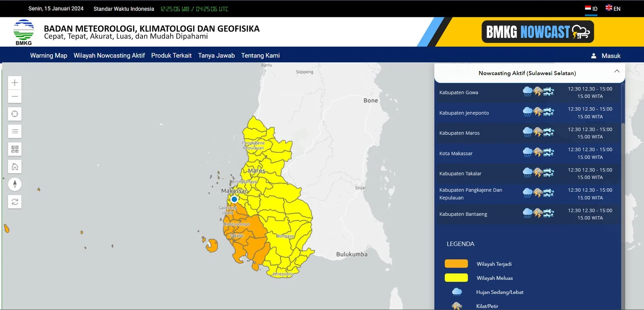Open Wilayah Nowcasting Aktif menu
644x310 pixels.
pyautogui.click(x=109, y=55)
